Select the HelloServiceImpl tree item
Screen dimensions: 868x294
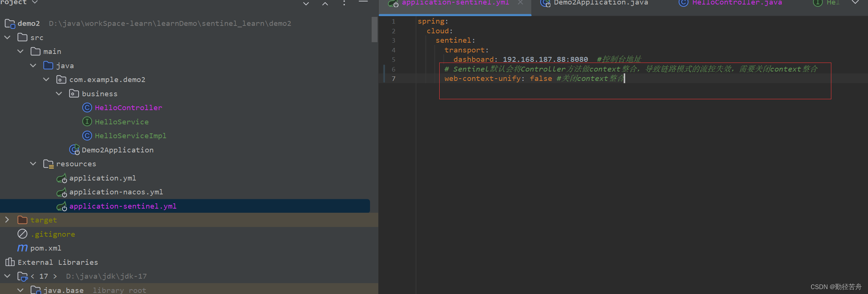pos(130,136)
